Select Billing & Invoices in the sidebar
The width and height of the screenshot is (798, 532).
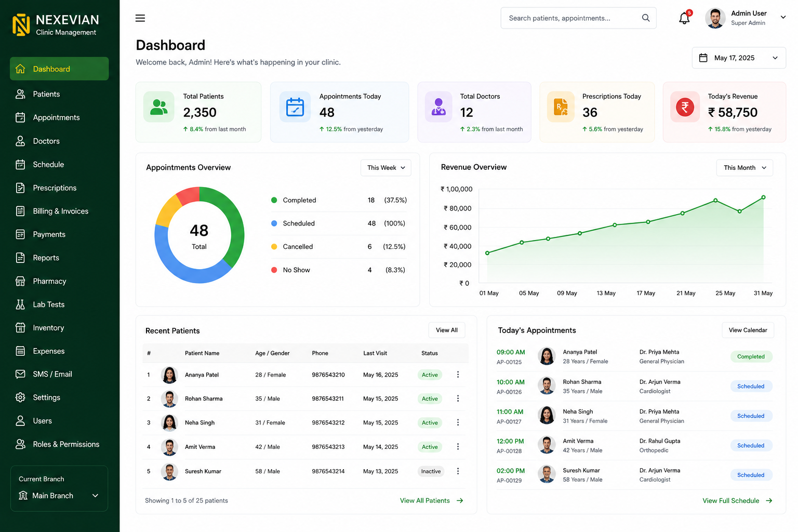point(59,211)
